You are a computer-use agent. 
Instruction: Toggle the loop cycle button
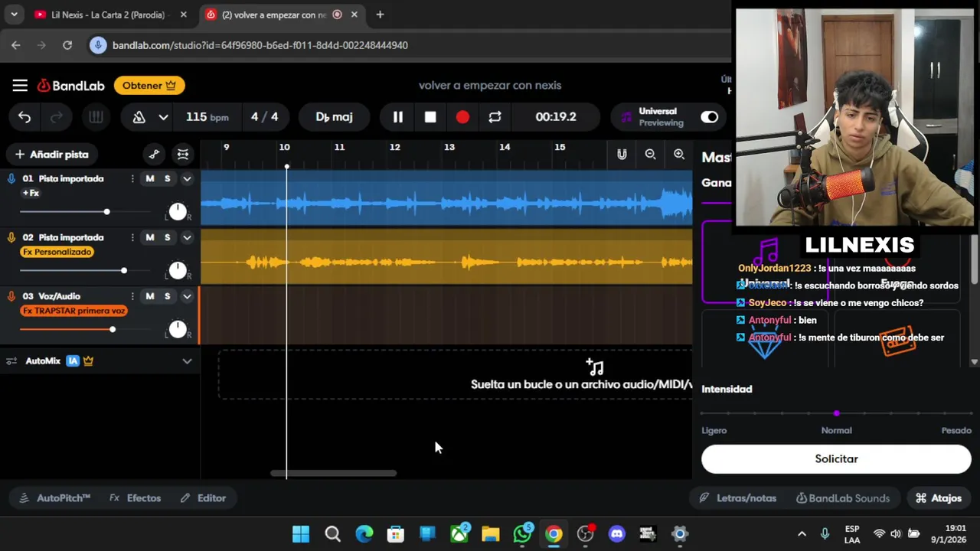pos(495,117)
